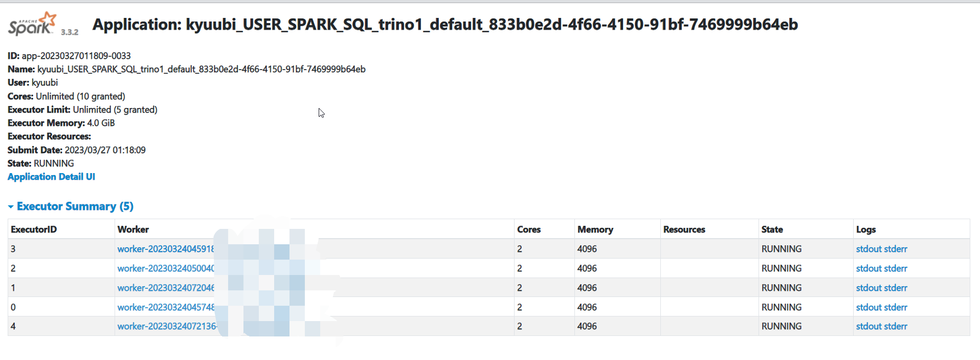
Task: Click the Cores value Unlimited (10 granted)
Action: tap(80, 96)
